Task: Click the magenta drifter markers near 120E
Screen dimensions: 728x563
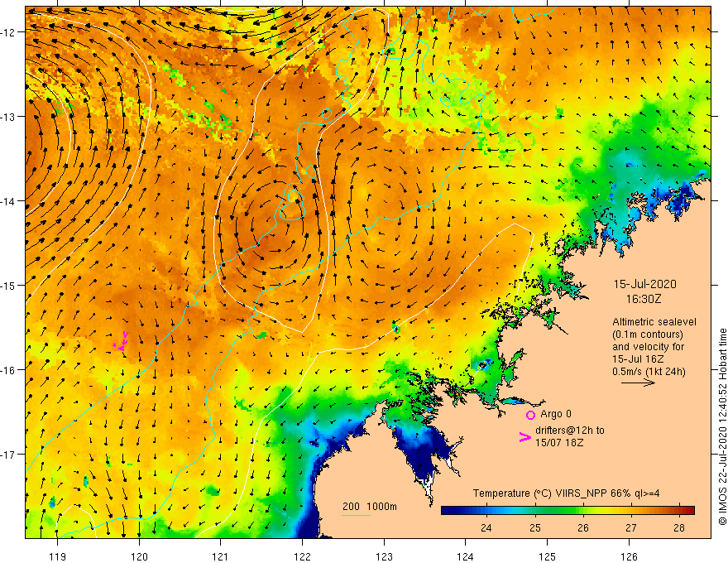Action: coord(122,341)
